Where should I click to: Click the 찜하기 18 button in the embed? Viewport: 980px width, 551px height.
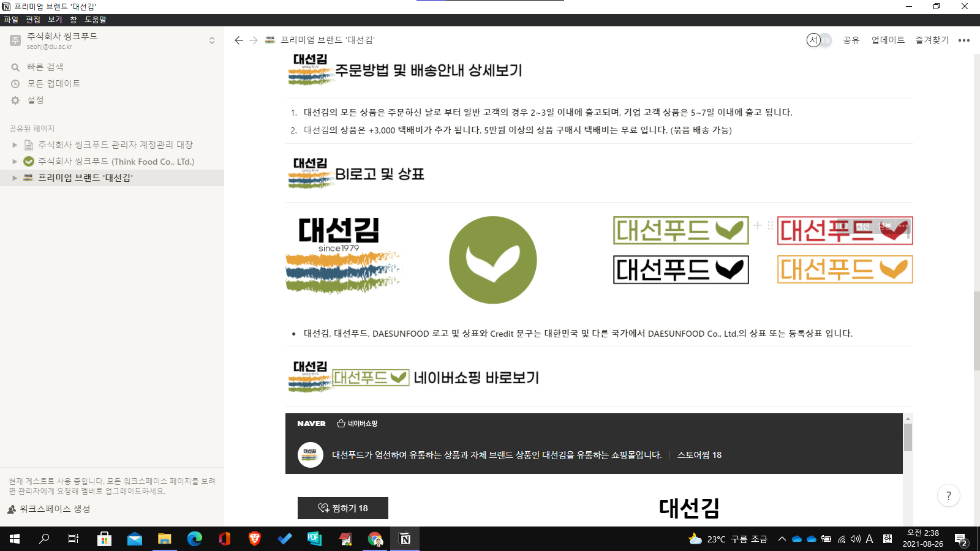tap(343, 508)
